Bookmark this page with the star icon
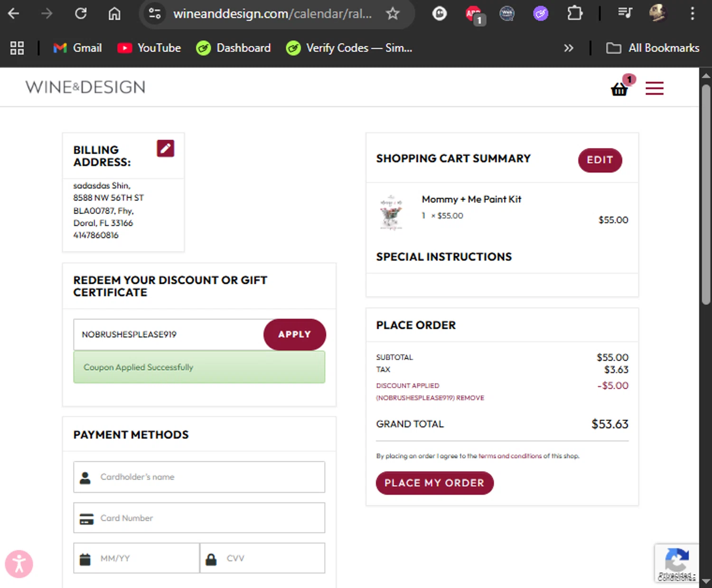 click(393, 13)
